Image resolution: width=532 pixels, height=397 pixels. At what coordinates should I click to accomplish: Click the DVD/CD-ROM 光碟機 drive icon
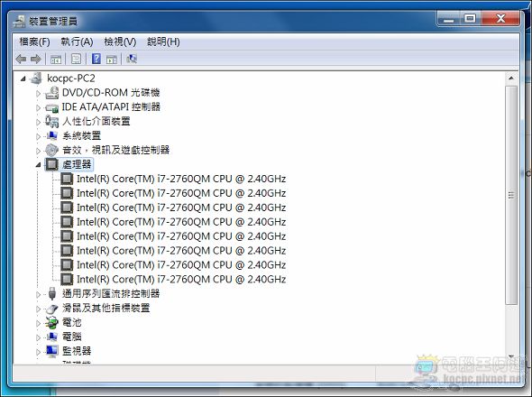pyautogui.click(x=52, y=93)
